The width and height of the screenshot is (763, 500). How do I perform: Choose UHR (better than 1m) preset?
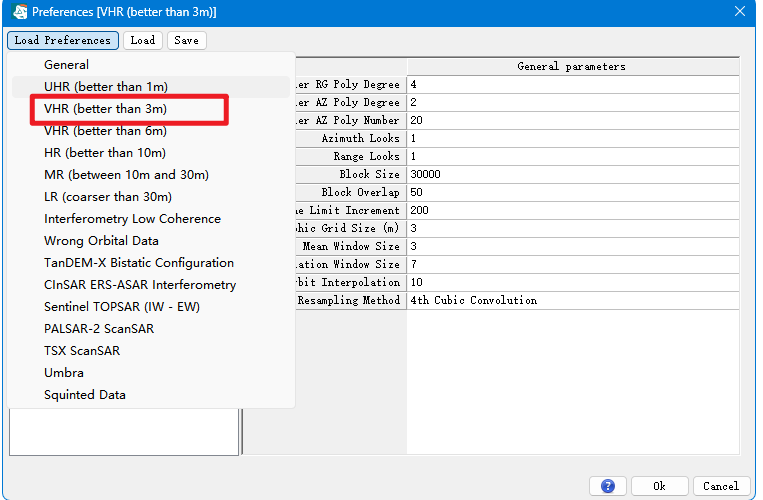151,87
